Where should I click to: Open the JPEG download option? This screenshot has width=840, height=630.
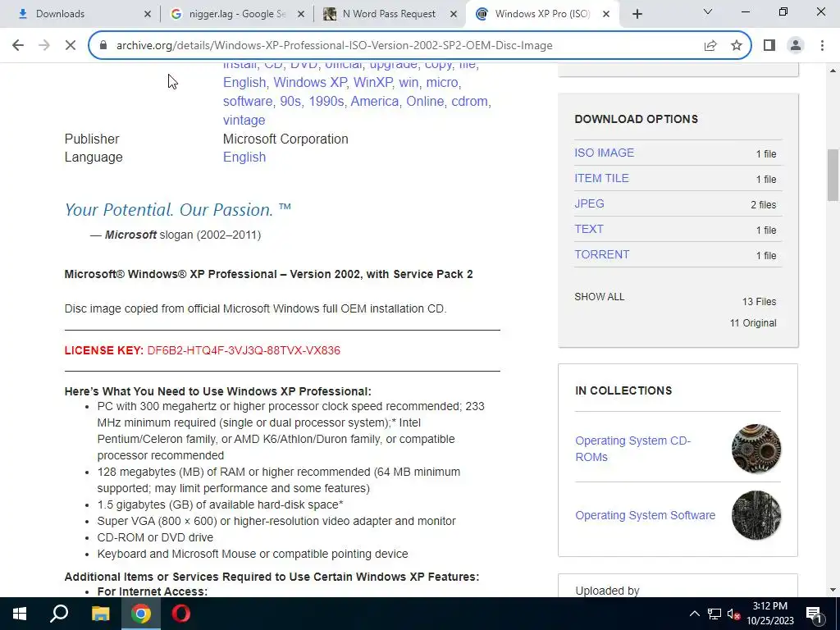tap(589, 203)
